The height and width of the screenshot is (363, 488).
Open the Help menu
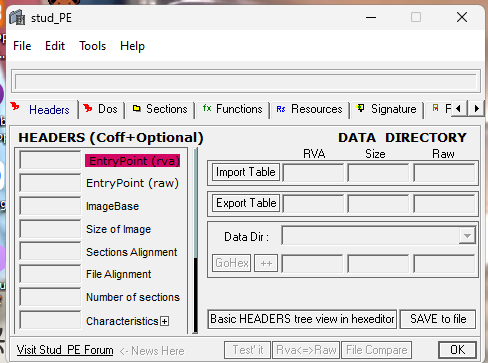click(132, 46)
